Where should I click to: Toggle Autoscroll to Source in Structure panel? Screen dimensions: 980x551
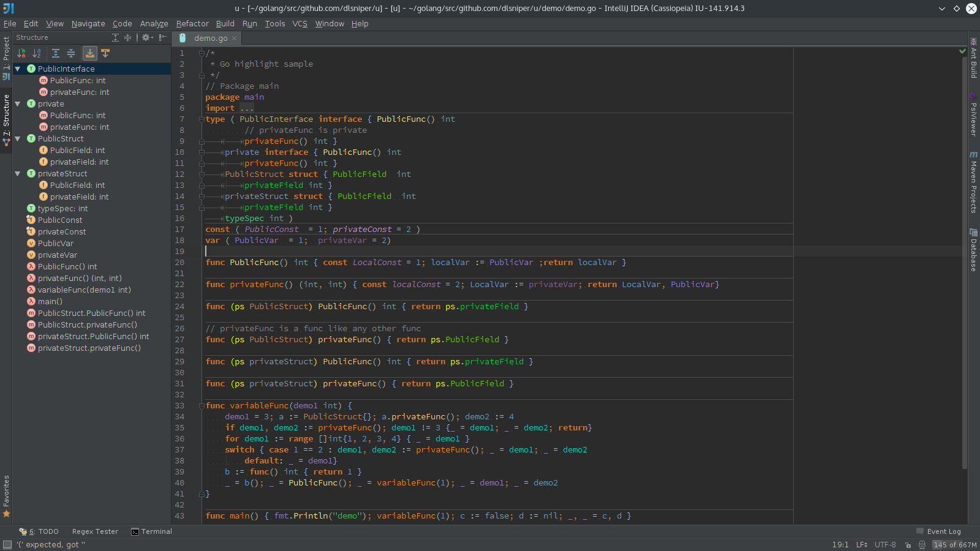point(90,53)
